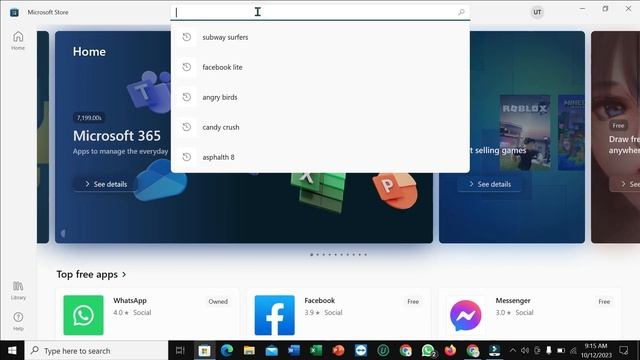Screen dimensions: 640x360
Task: Click history icon beside facebook lite
Action: (187, 67)
